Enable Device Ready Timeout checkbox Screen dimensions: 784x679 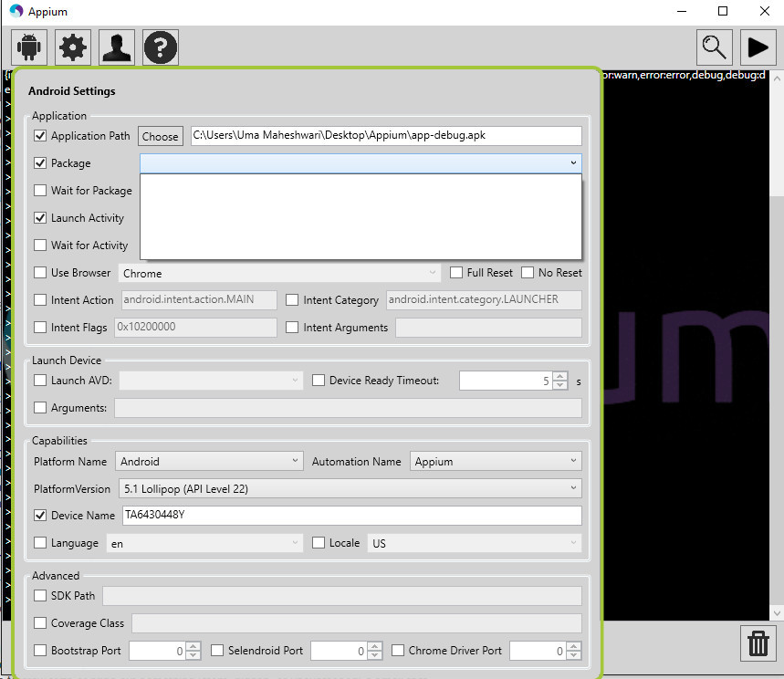(319, 381)
